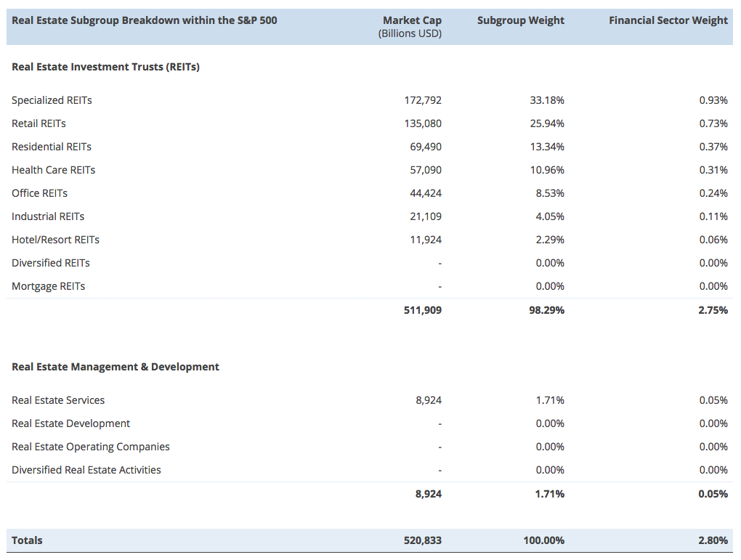Select the Diversified Real Estate Activities label
741x560 pixels.
tap(86, 470)
